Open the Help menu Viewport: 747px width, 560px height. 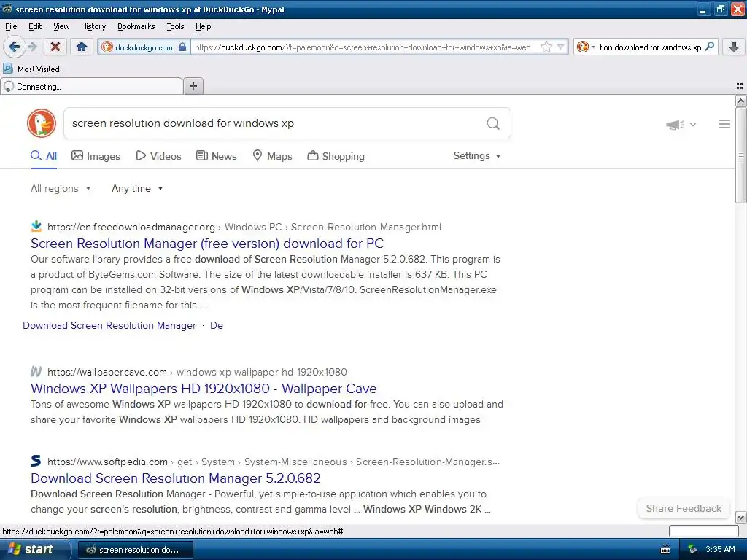(x=203, y=26)
